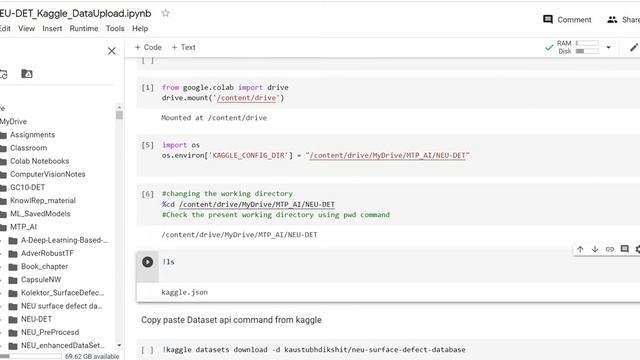
Task: Open the Help menu
Action: [x=140, y=29]
